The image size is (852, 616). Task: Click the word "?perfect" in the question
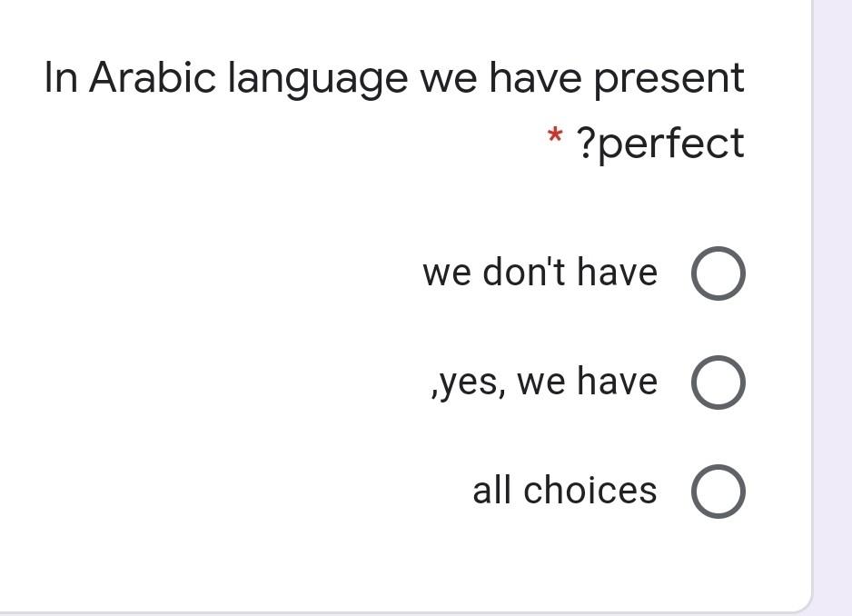(659, 144)
